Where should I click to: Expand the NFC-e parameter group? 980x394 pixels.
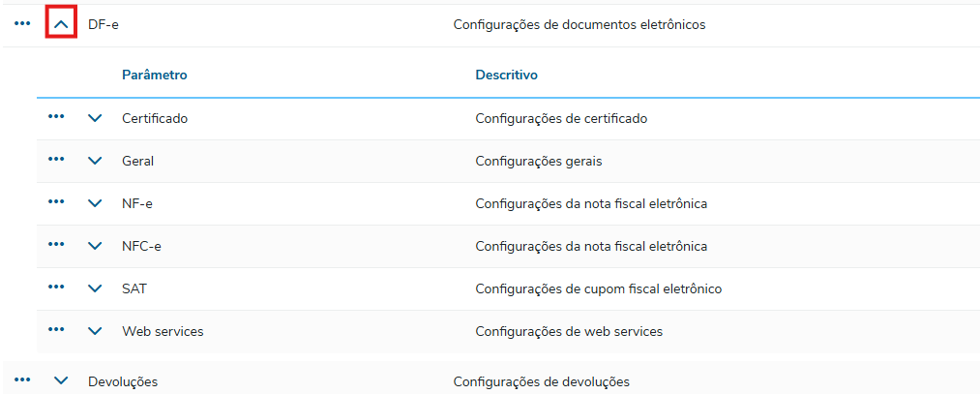[x=95, y=246]
